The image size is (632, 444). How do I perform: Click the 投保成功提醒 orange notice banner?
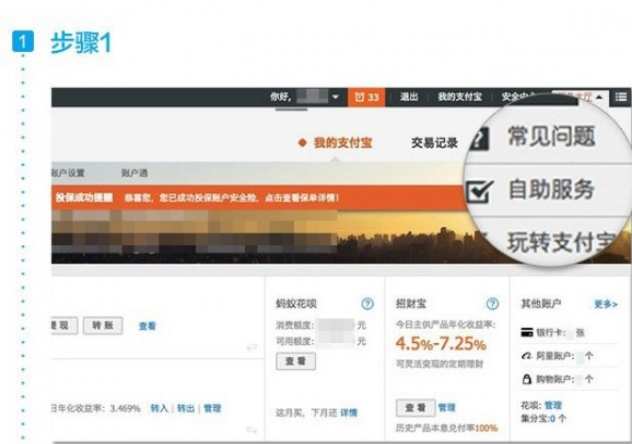[258, 198]
